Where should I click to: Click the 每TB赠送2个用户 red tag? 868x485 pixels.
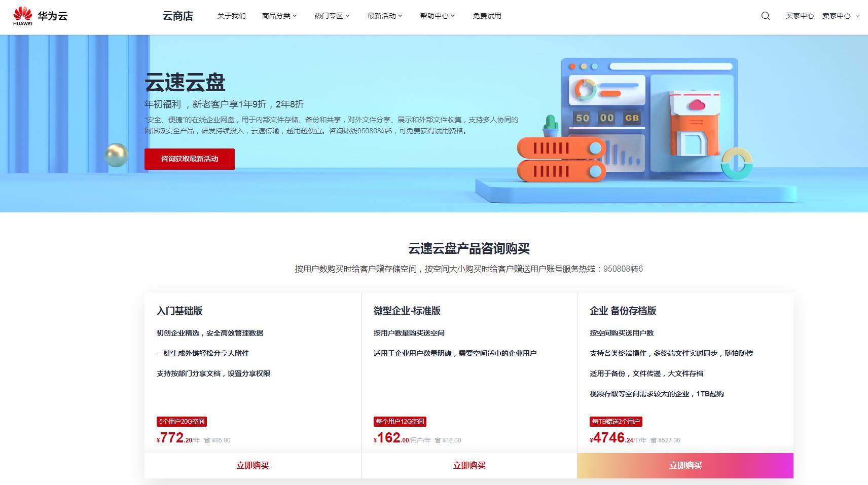tap(616, 421)
